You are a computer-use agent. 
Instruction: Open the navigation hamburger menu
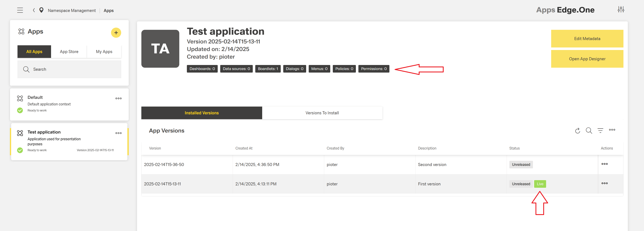tap(20, 10)
